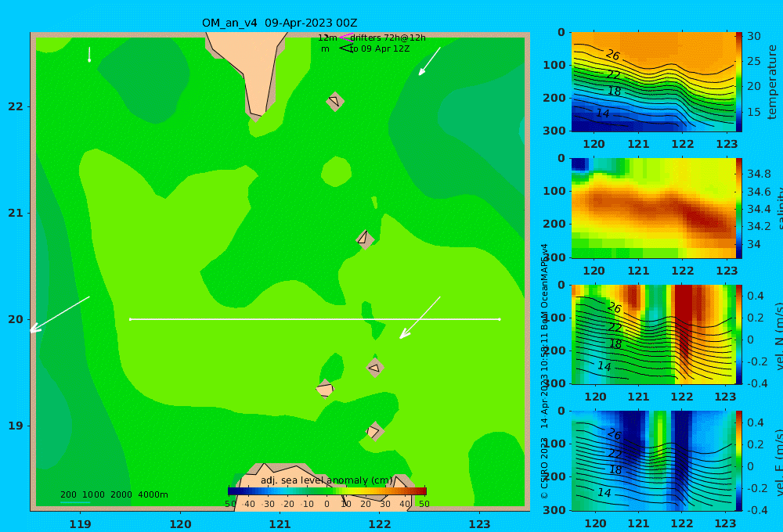Click longitude label 120 under main map
The width and height of the screenshot is (783, 532).
point(180,524)
